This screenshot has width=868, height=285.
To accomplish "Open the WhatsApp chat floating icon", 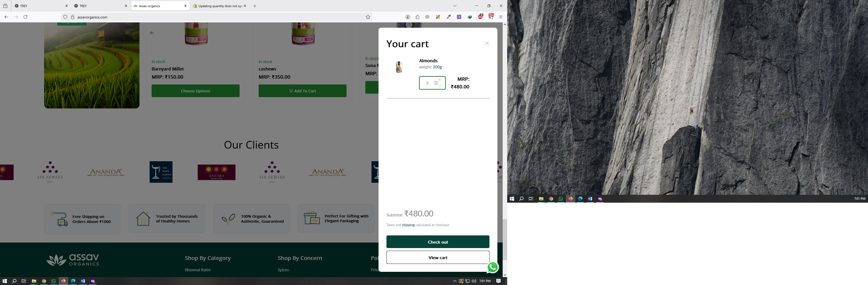I will (493, 267).
